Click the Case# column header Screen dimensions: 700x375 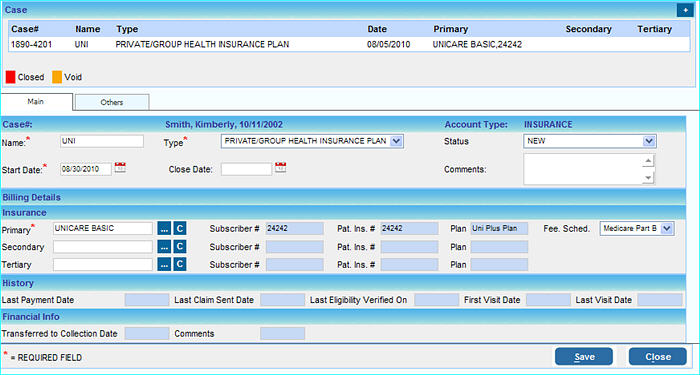point(25,29)
